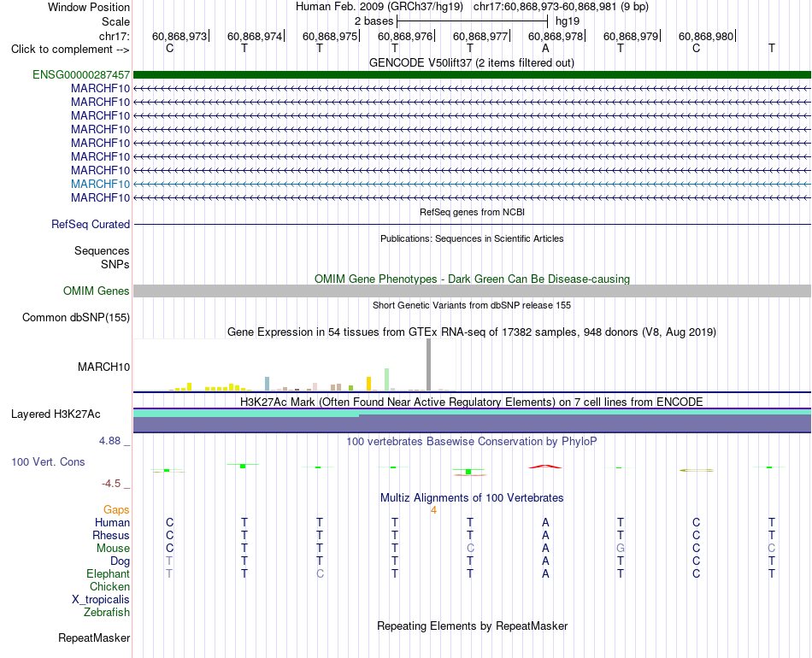
Task: Click the orange gap count 4
Action: coord(433,510)
